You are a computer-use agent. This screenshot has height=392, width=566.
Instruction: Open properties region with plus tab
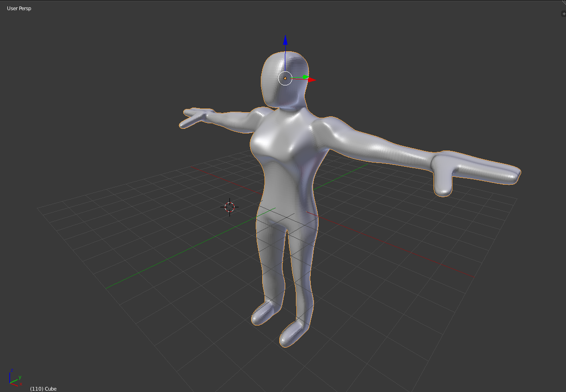point(563,14)
